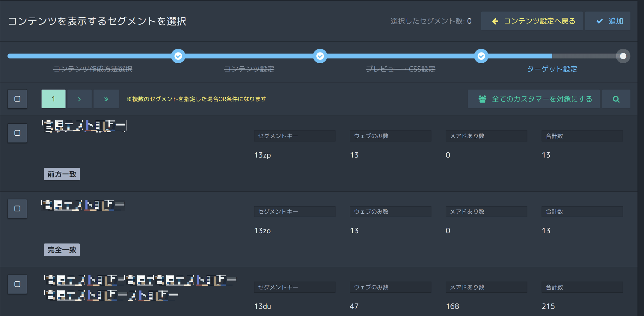Click the page title コンテンツを表示するセグメントを選択
The image size is (644, 316).
tap(97, 21)
